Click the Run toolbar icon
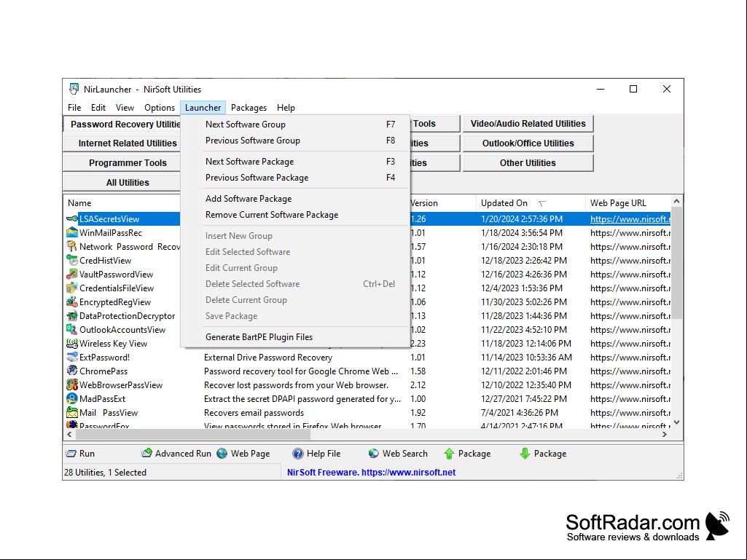The height and width of the screenshot is (560, 747). [x=71, y=454]
